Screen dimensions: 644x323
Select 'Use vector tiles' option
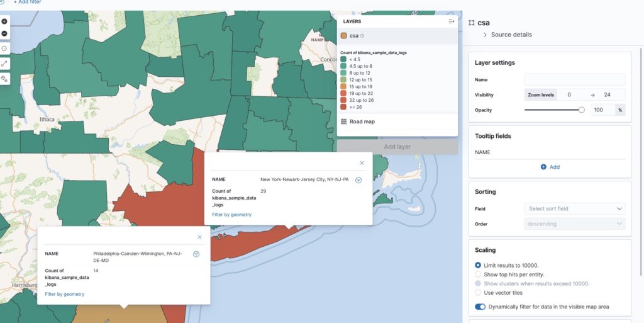(x=479, y=293)
